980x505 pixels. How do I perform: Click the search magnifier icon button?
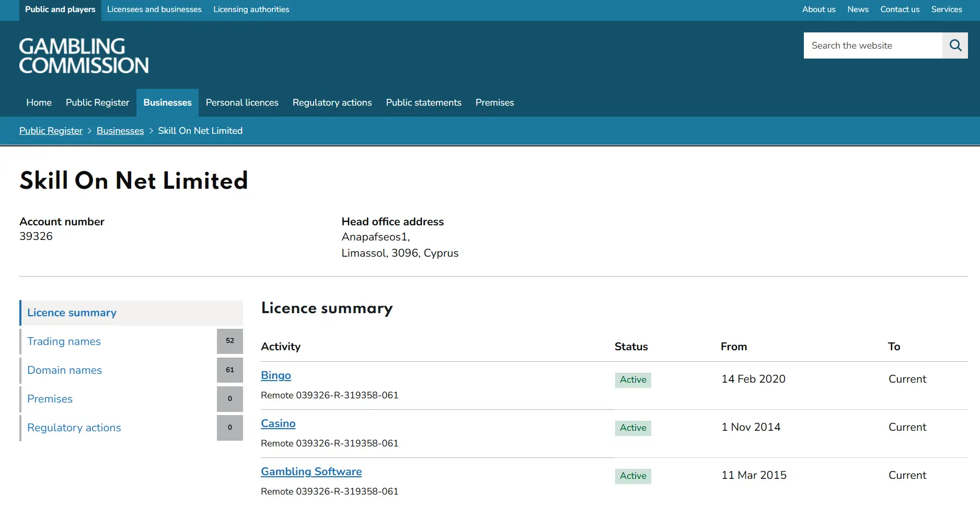(955, 45)
